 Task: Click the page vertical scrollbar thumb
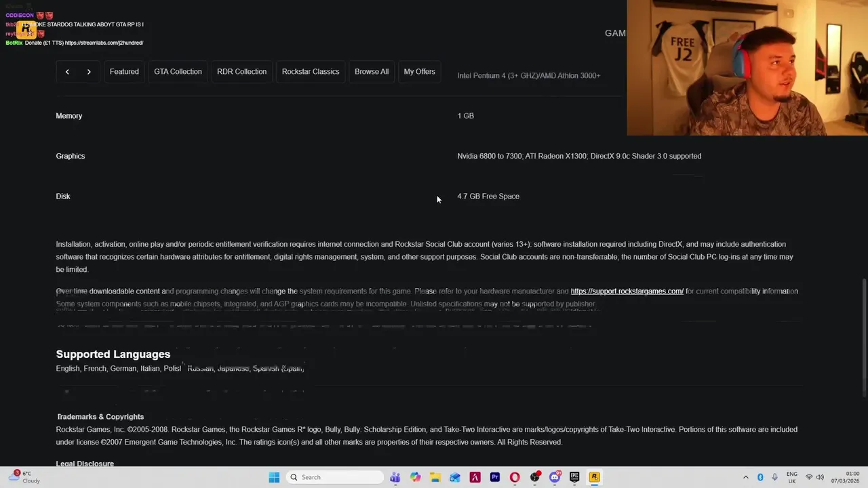tap(864, 339)
